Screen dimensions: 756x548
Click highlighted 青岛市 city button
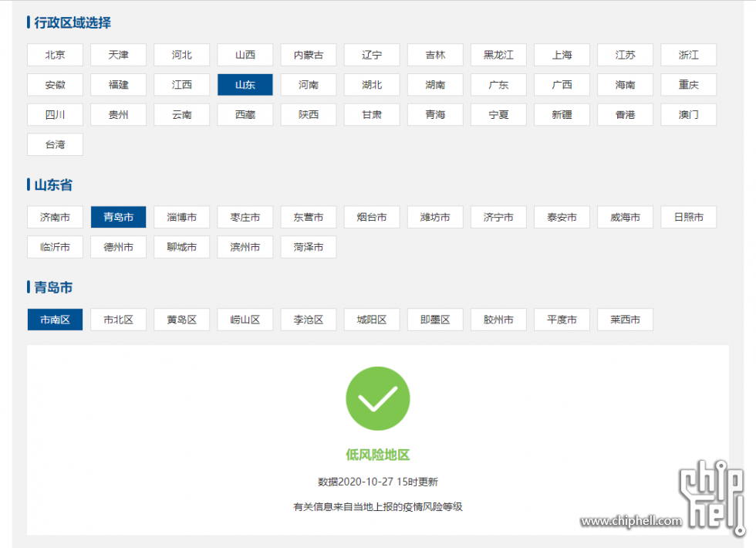tap(119, 217)
